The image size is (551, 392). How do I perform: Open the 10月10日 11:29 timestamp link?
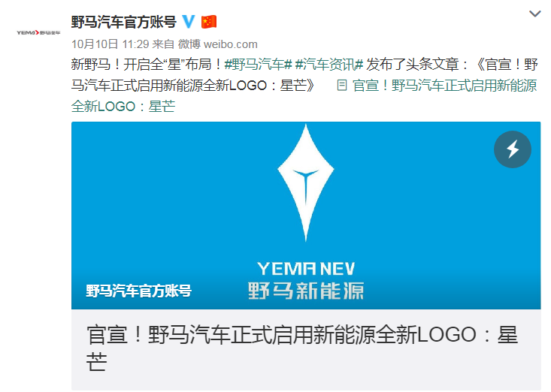(x=111, y=44)
